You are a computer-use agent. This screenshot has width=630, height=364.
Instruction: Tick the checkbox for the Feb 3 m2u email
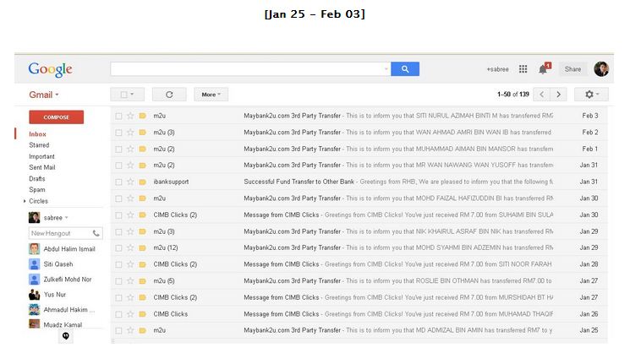pyautogui.click(x=118, y=116)
